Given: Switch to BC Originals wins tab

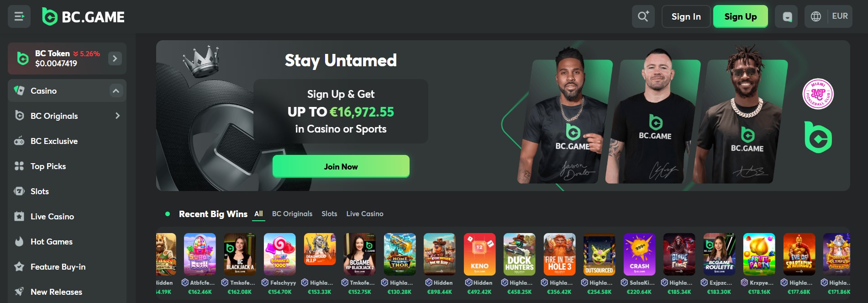Looking at the screenshot, I should 292,214.
